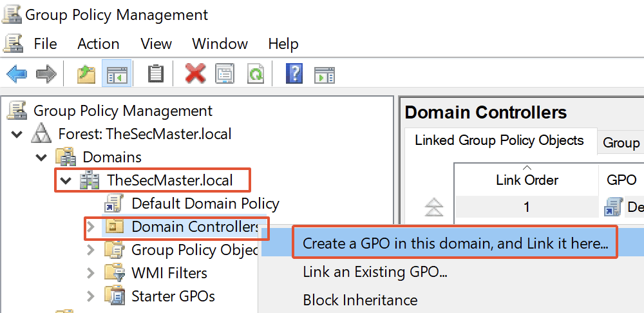Click the MMC icon beside the File menu
Screen dimensions: 644x313
click(12, 44)
